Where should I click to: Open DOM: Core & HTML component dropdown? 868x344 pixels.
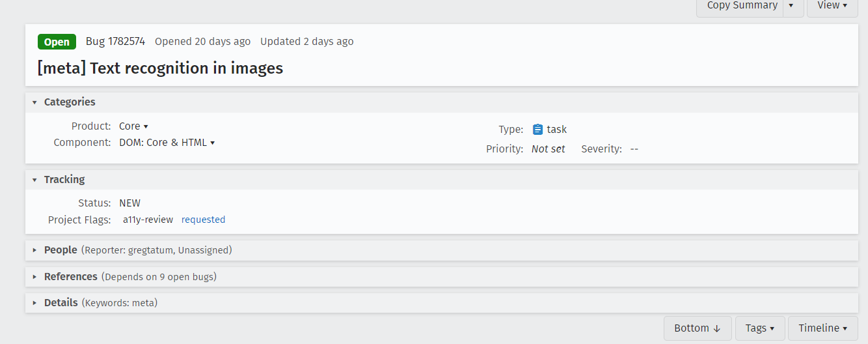[x=167, y=143]
